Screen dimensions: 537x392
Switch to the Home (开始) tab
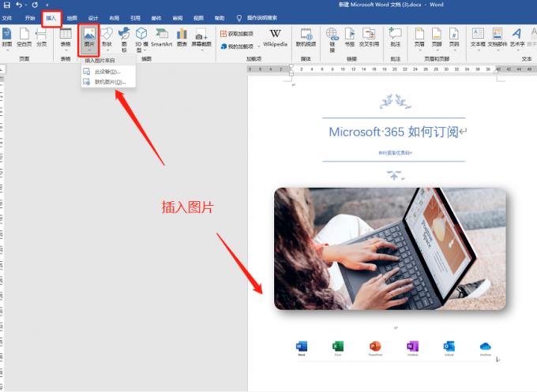tap(30, 18)
